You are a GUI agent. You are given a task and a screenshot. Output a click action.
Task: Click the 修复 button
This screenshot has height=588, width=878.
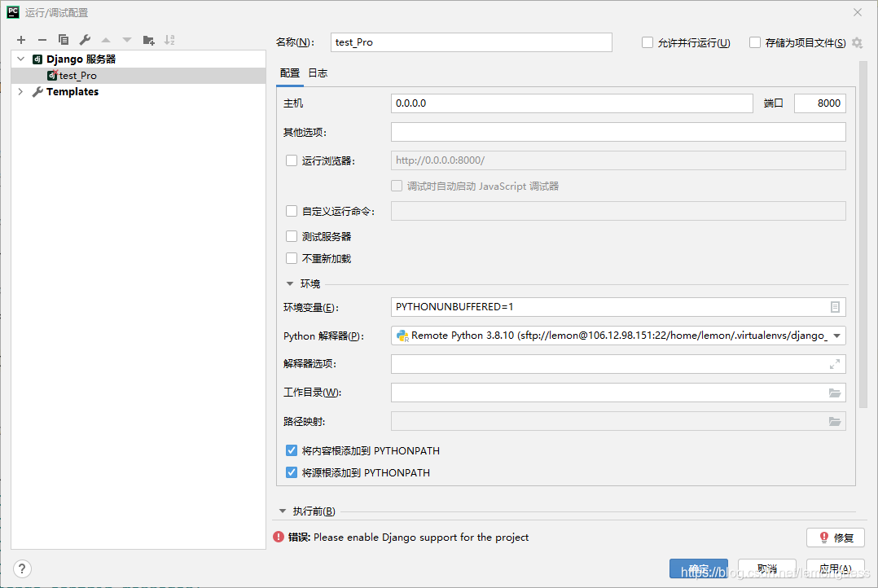(x=836, y=538)
